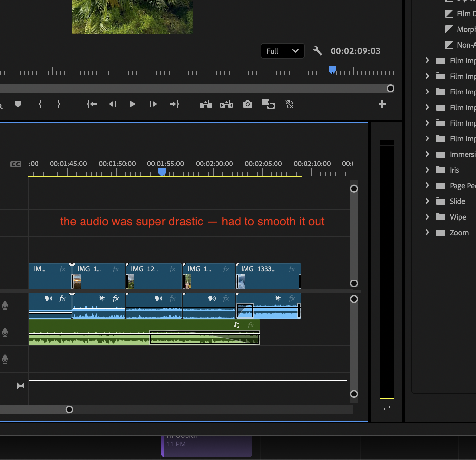Mark an Out point
This screenshot has height=460, width=476.
tap(59, 104)
